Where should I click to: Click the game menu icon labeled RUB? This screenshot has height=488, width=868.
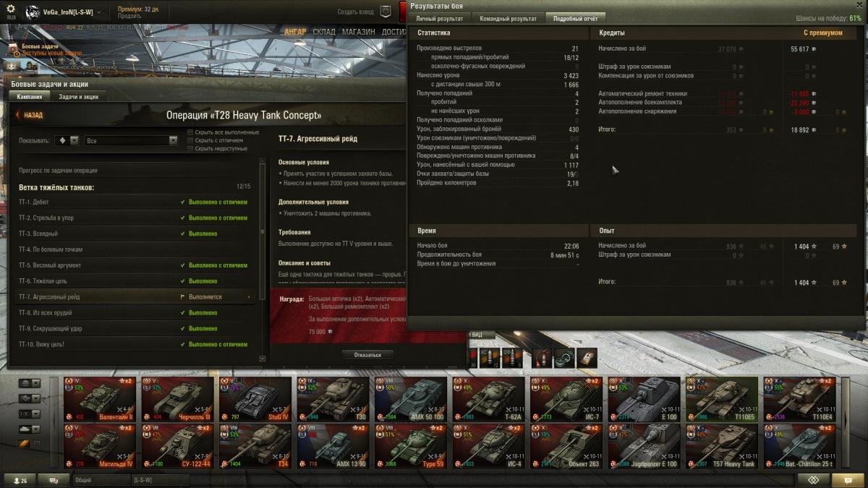12,12
